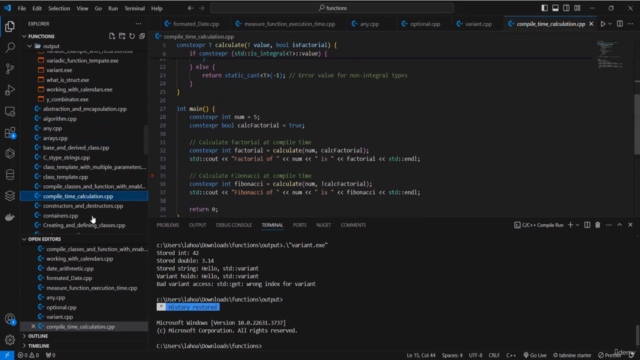Image resolution: width=640 pixels, height=360 pixels.
Task: Change language mode C++ in status bar
Action: pos(511,355)
